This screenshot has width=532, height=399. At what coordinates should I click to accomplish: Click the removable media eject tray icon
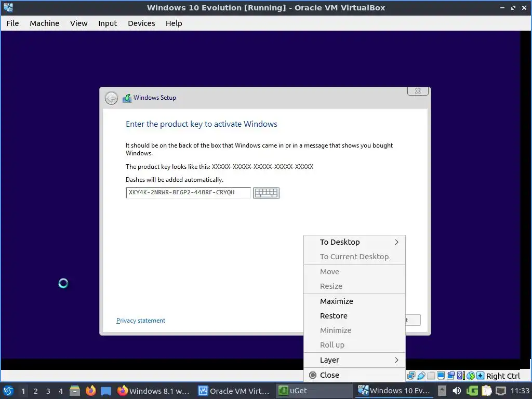442,391
